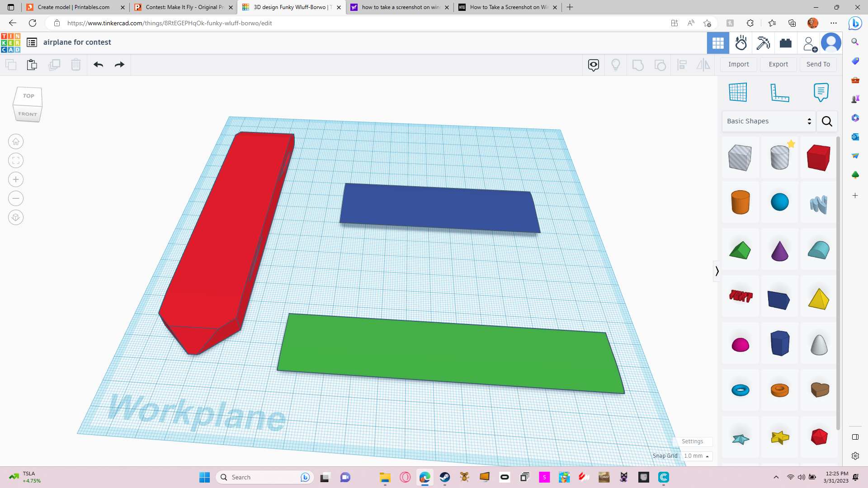Image resolution: width=868 pixels, height=488 pixels.
Task: Click the Delete trash icon
Action: pos(76,65)
